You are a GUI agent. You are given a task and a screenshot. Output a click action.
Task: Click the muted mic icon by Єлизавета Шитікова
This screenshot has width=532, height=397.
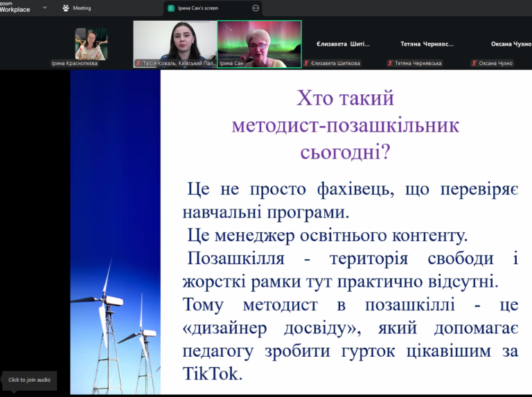[307, 63]
